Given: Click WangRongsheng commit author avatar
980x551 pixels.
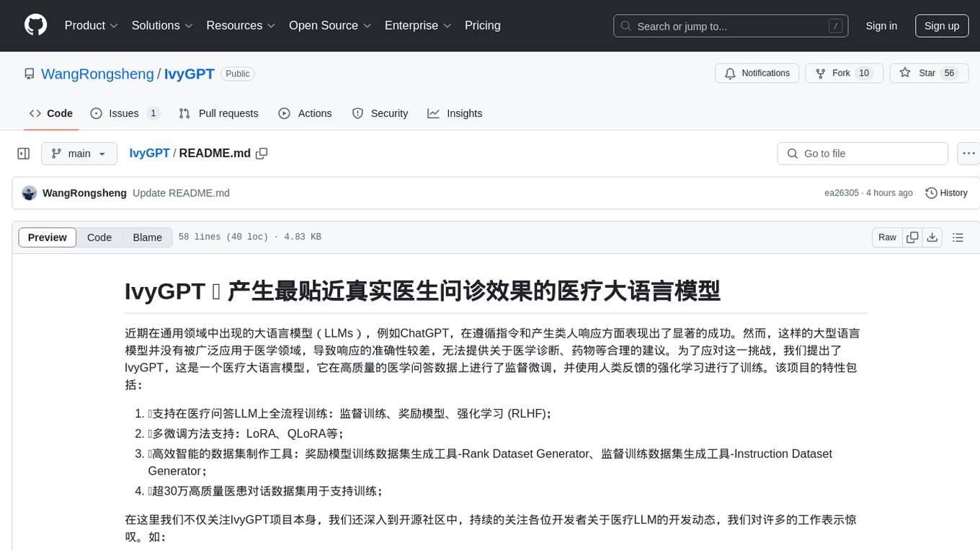Looking at the screenshot, I should point(30,193).
